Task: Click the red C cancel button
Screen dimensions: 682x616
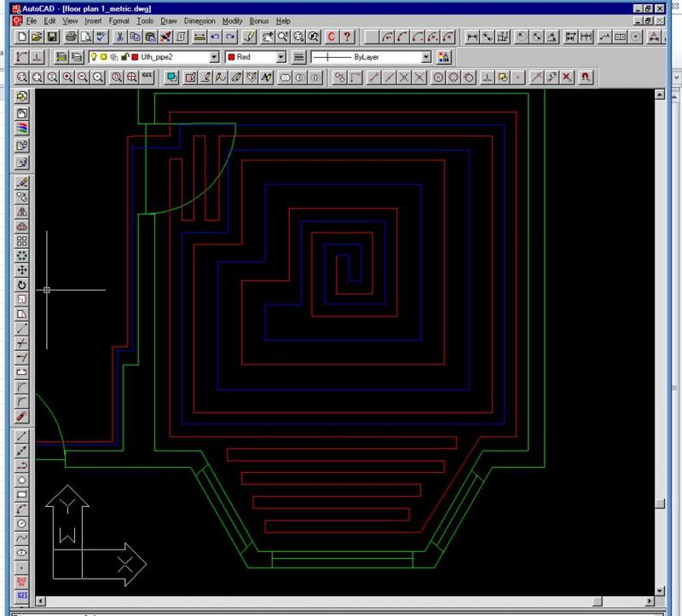Action: (332, 37)
